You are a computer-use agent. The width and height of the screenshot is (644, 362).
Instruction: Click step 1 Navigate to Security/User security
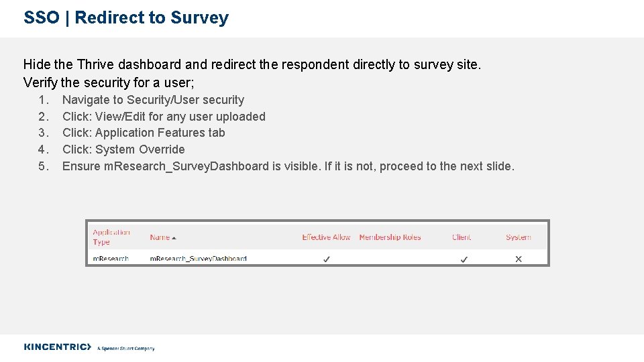click(153, 100)
